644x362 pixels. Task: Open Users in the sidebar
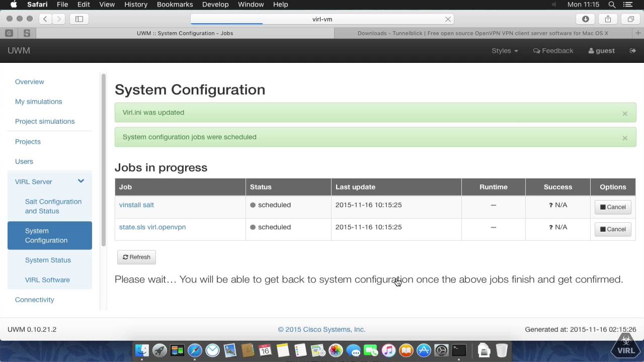(x=24, y=161)
